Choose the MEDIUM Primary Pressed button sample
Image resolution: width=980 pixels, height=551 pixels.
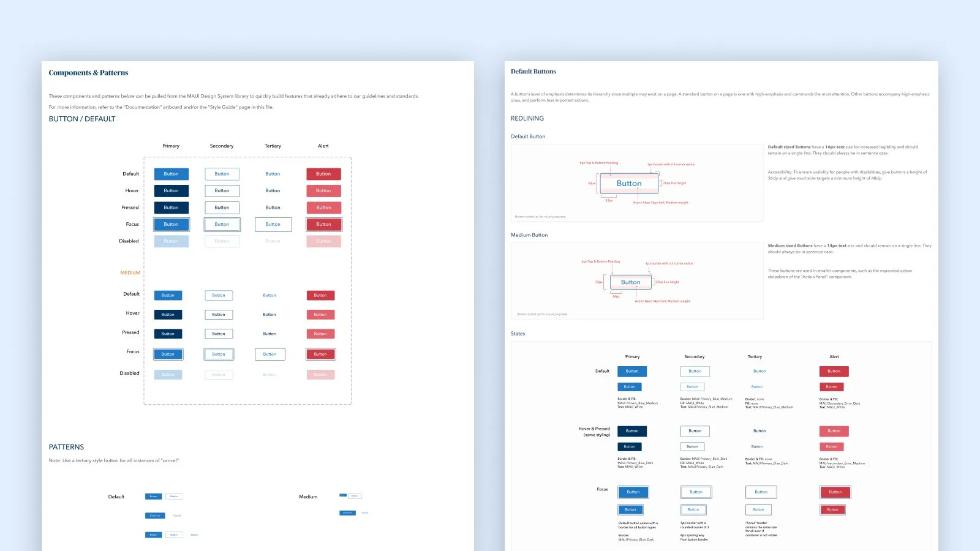(168, 334)
